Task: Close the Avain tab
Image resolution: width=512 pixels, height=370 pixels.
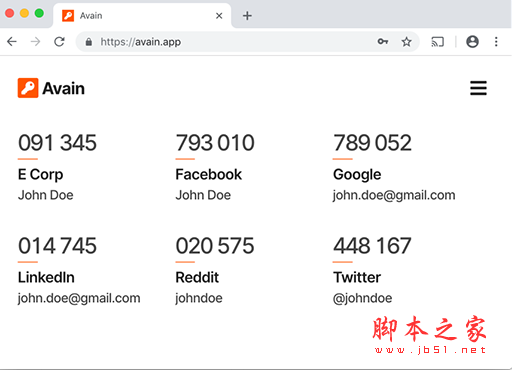Action: [x=219, y=16]
